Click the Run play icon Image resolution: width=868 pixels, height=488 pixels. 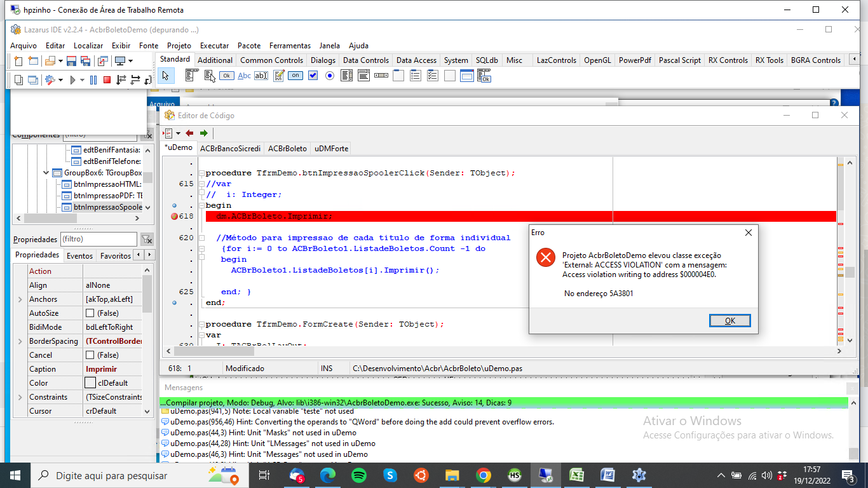74,80
